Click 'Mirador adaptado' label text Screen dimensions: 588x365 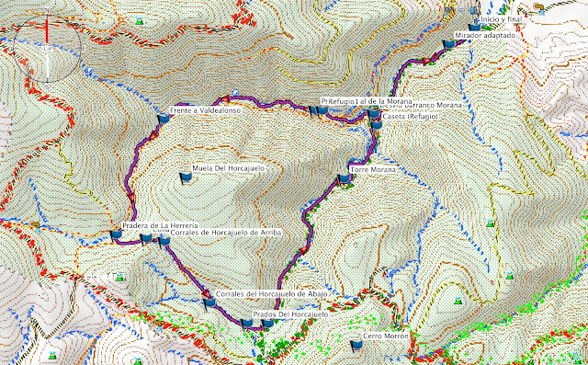click(x=486, y=35)
